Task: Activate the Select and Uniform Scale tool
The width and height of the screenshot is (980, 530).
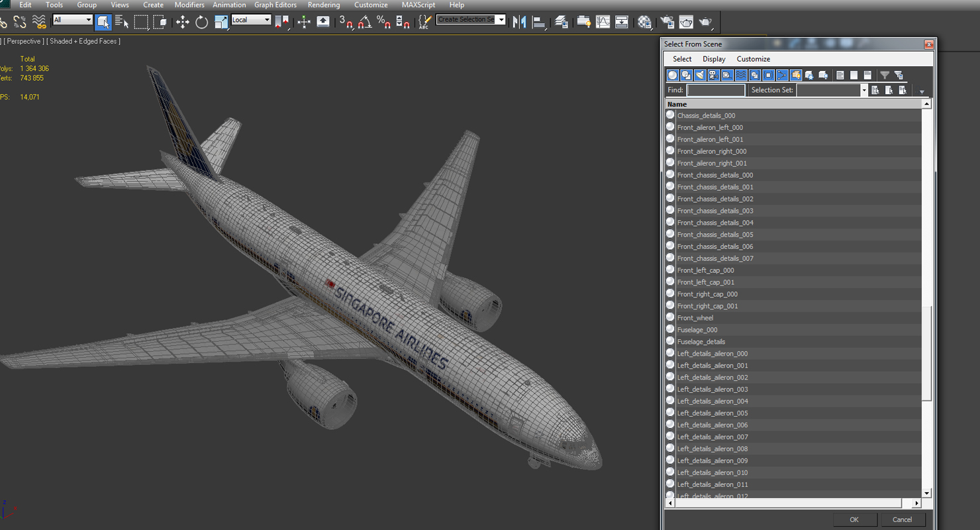Action: click(x=220, y=22)
